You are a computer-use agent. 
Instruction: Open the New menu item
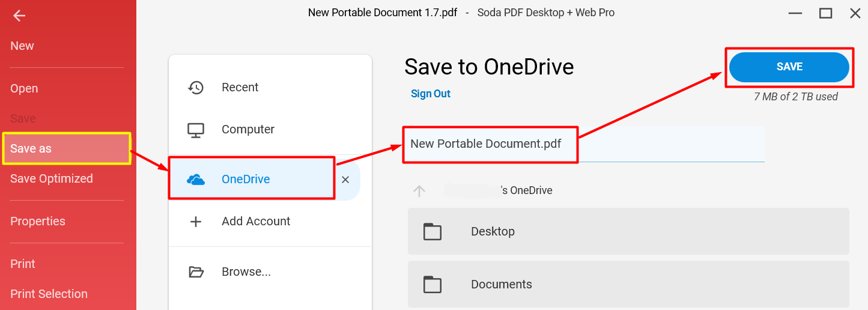click(x=22, y=46)
